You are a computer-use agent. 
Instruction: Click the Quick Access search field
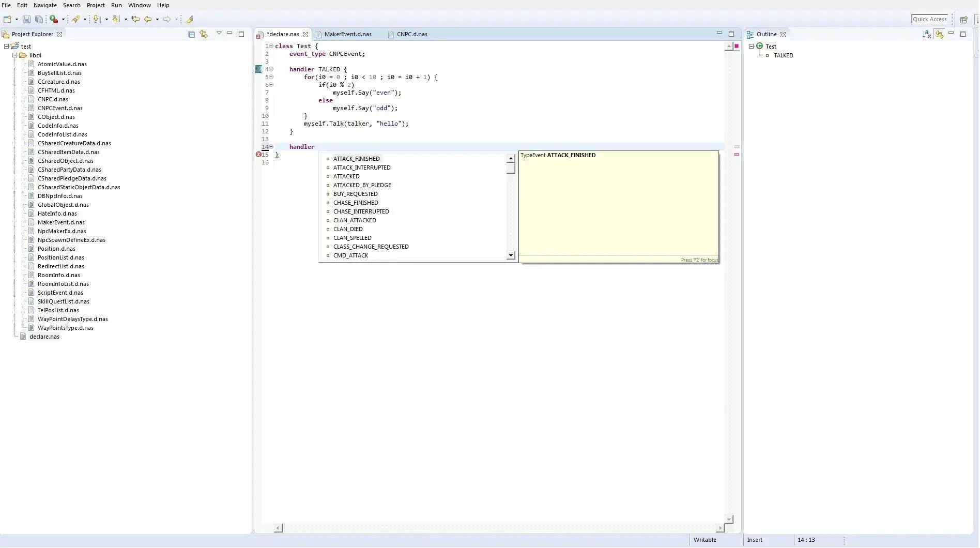point(929,19)
